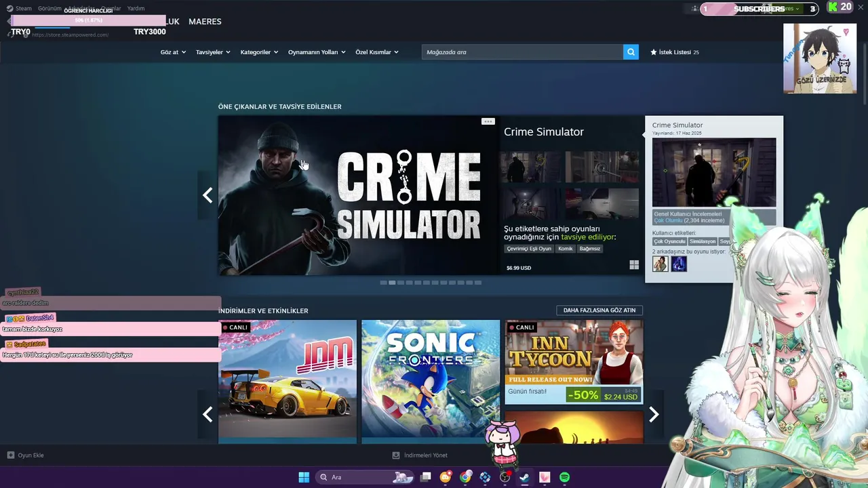Click second friend avatar with blue figure
868x488 pixels.
(x=679, y=264)
